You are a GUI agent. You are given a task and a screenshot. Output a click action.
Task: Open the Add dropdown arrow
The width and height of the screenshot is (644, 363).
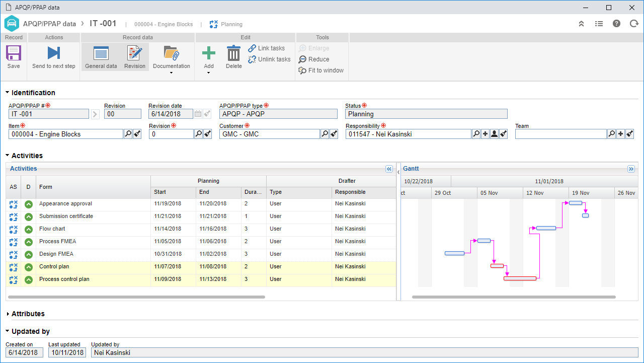[x=208, y=73]
